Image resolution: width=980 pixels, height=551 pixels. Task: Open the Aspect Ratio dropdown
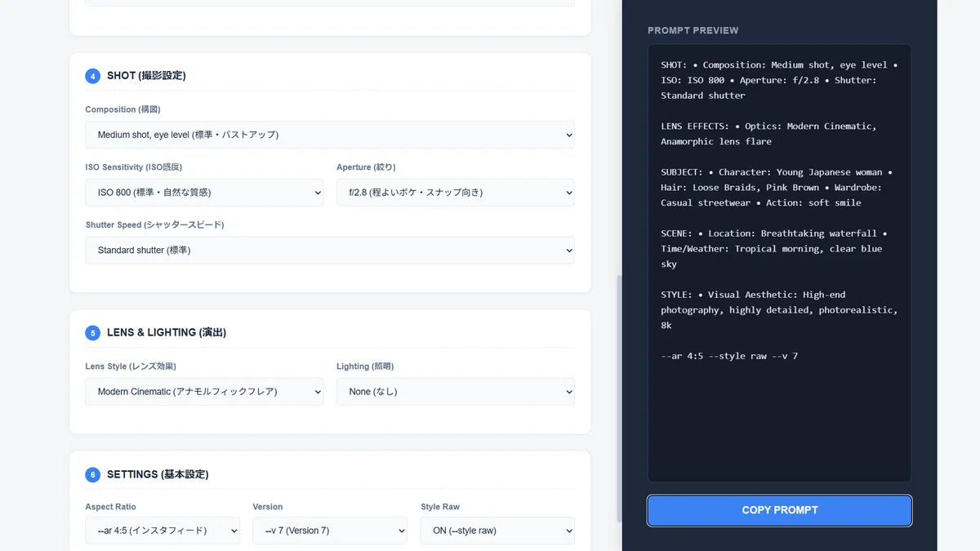coord(163,531)
